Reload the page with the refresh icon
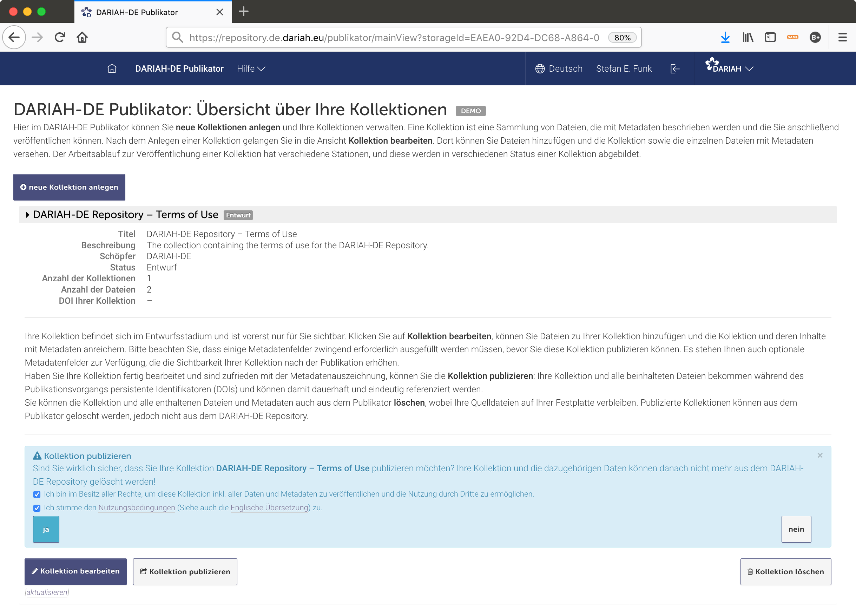 pyautogui.click(x=60, y=37)
